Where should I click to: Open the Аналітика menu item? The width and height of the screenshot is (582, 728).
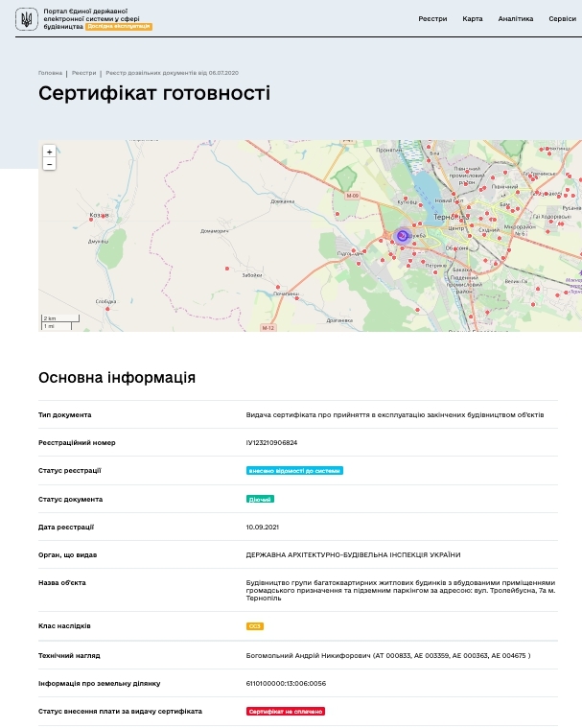(516, 19)
